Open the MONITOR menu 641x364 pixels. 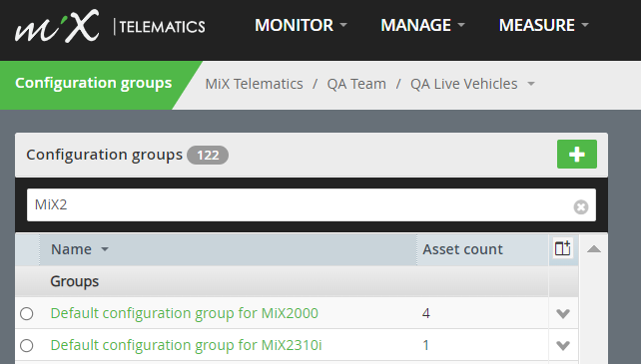[x=301, y=25]
